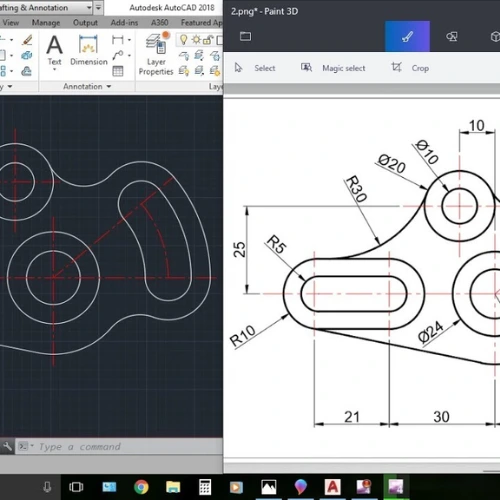Screen dimensions: 500x500
Task: Open the Manage ribbon tab
Action: tap(46, 23)
